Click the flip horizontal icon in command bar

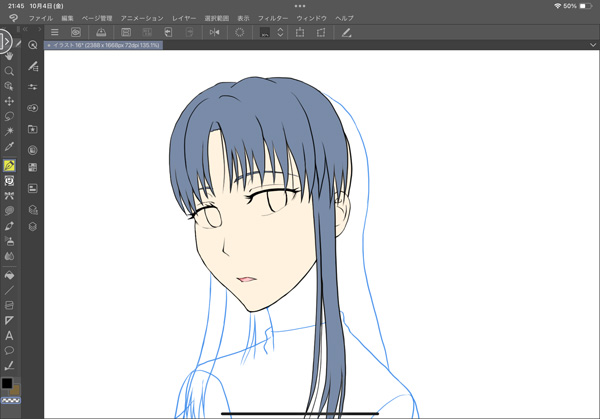pyautogui.click(x=215, y=32)
